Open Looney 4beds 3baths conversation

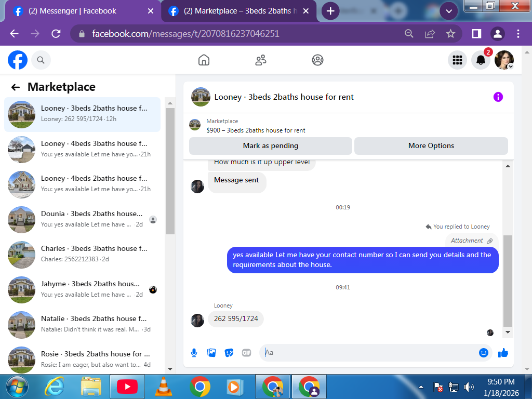coord(82,149)
